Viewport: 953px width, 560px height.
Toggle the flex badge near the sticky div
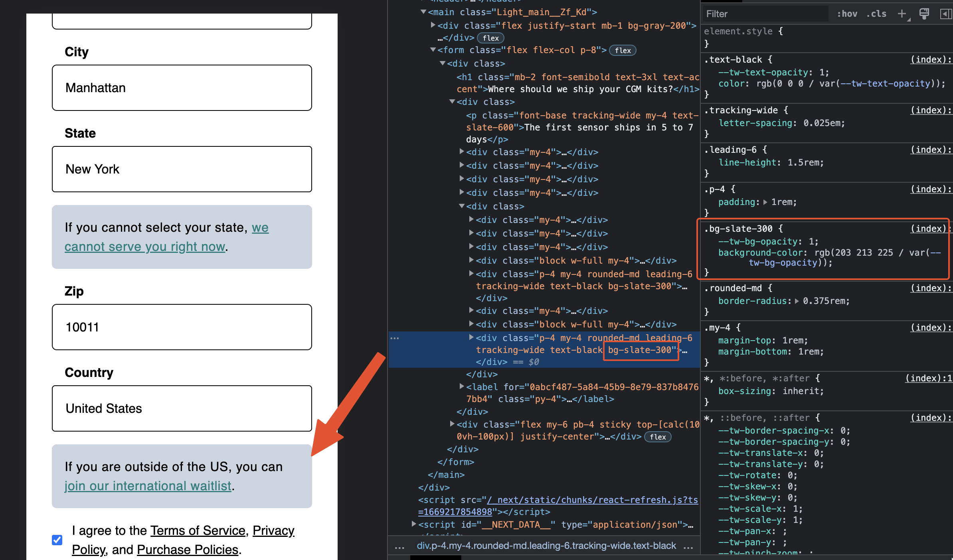click(x=658, y=437)
